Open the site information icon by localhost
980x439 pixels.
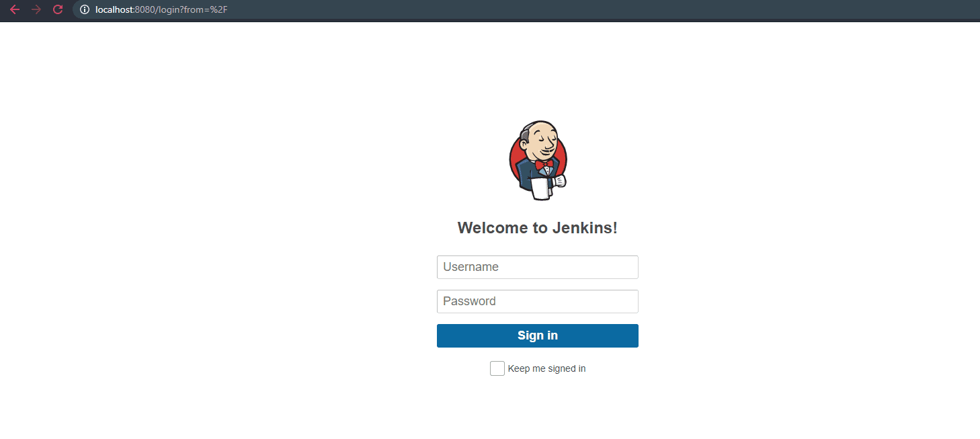pyautogui.click(x=85, y=9)
